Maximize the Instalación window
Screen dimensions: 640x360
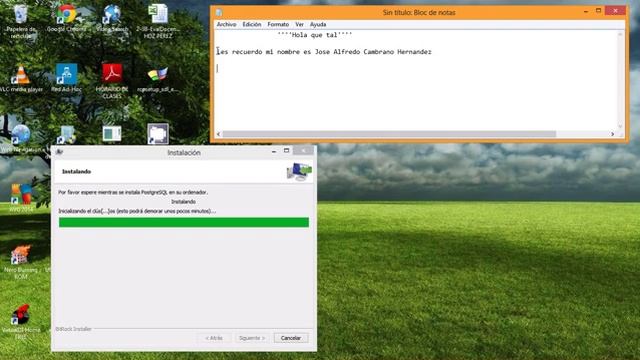coord(287,151)
